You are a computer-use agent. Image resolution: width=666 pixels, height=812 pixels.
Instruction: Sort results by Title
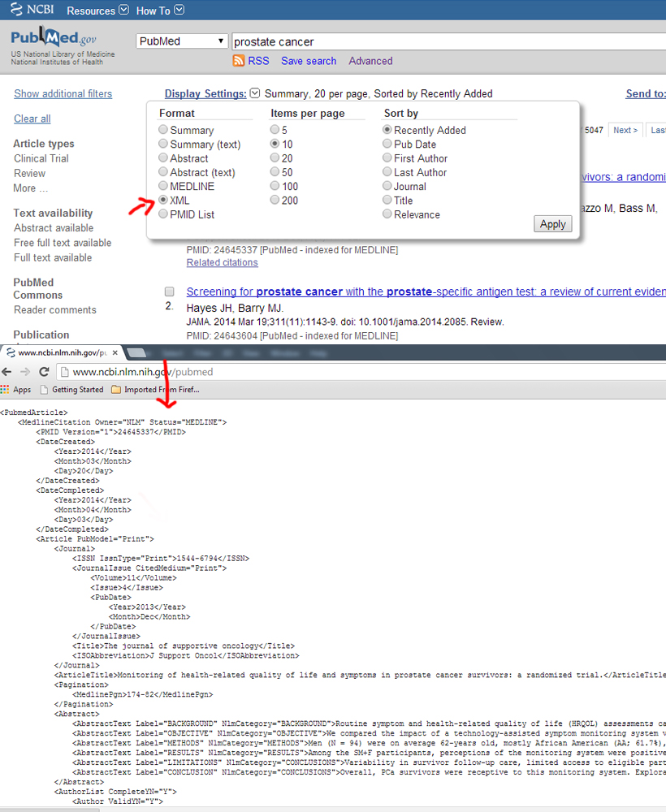point(387,200)
